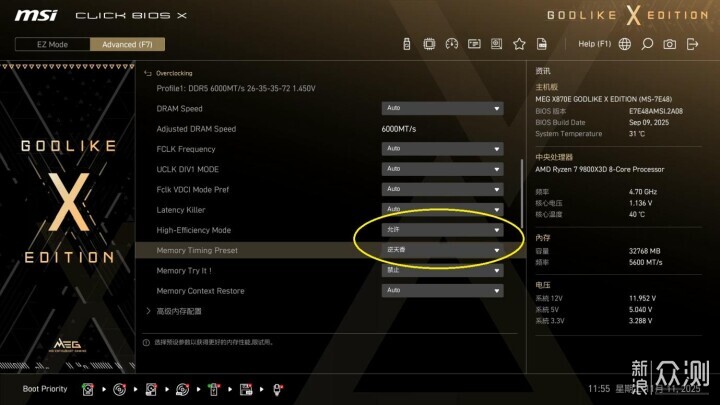This screenshot has height=405, width=720.
Task: Click the 11.952 V system 12V reading
Action: click(642, 298)
